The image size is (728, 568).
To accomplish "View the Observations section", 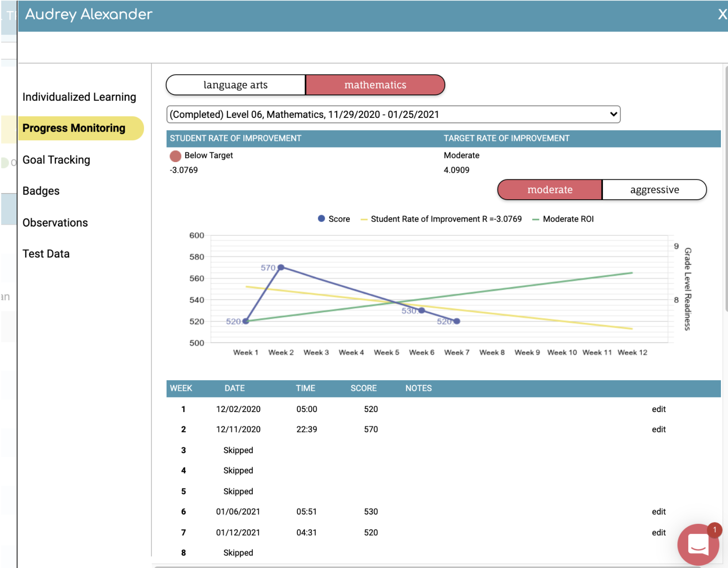I will (55, 223).
